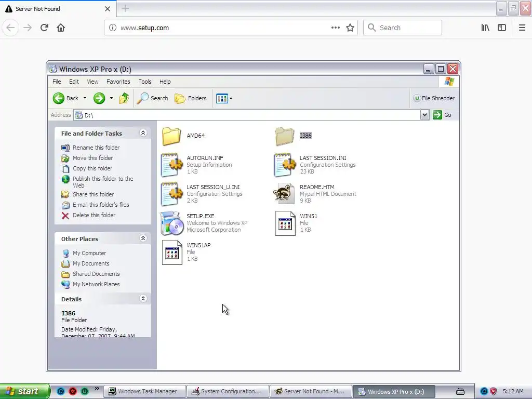Switch to Server Not Found taskbar button
This screenshot has width=532, height=399.
[311, 392]
